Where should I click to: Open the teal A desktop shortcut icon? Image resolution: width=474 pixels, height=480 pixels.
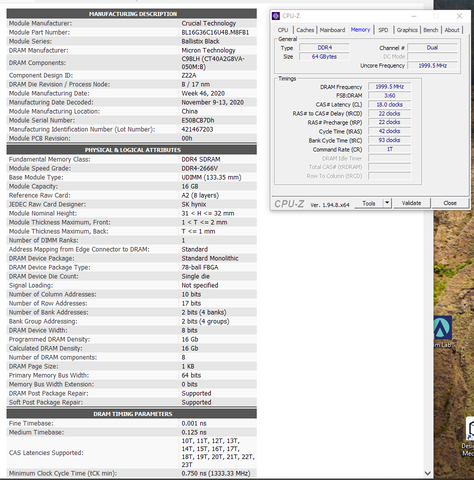point(443,328)
